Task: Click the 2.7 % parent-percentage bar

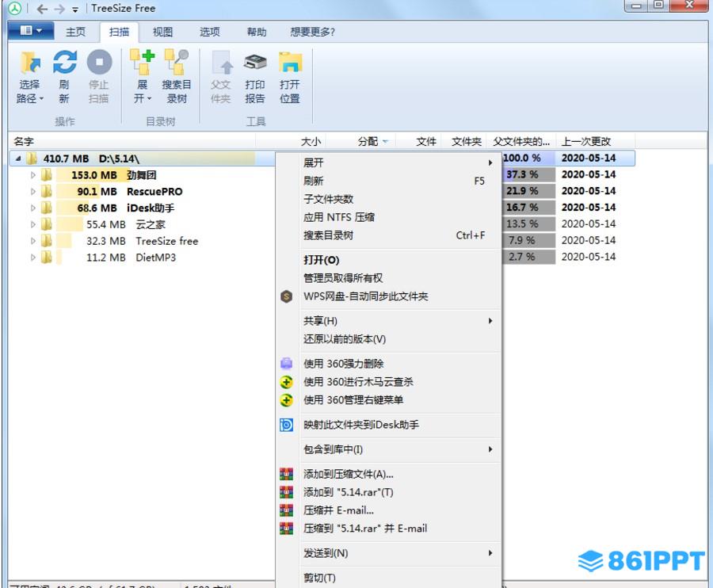Action: coord(528,257)
